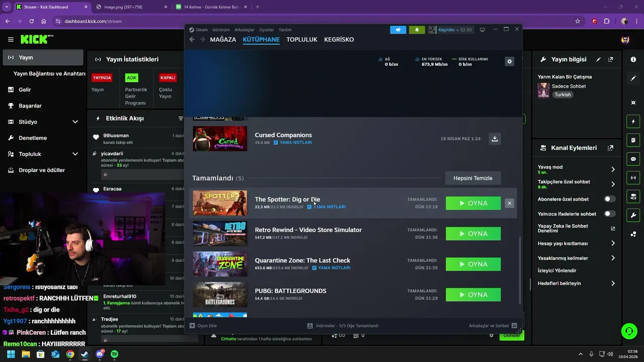Expand Yasaklanmış kelimeler
The width and height of the screenshot is (644, 362).
pyautogui.click(x=613, y=258)
